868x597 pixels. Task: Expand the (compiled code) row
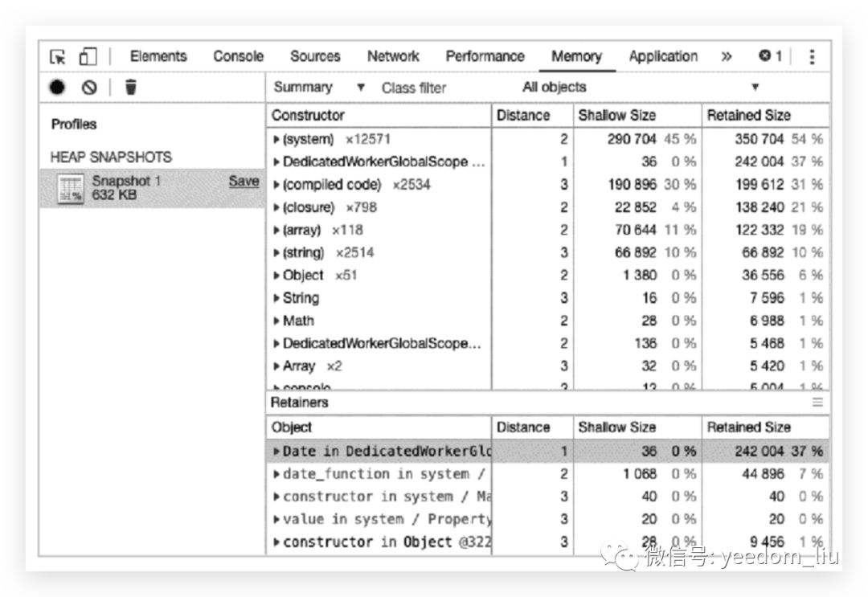pyautogui.click(x=277, y=185)
